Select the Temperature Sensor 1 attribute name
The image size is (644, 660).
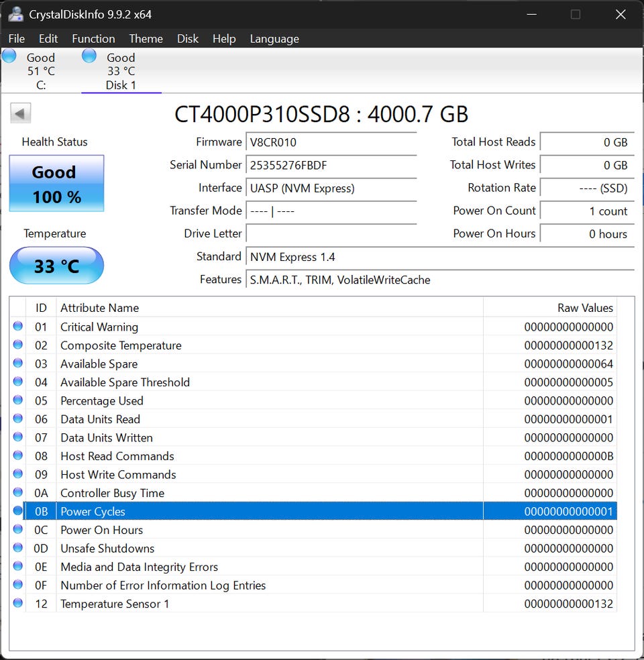[x=115, y=604]
